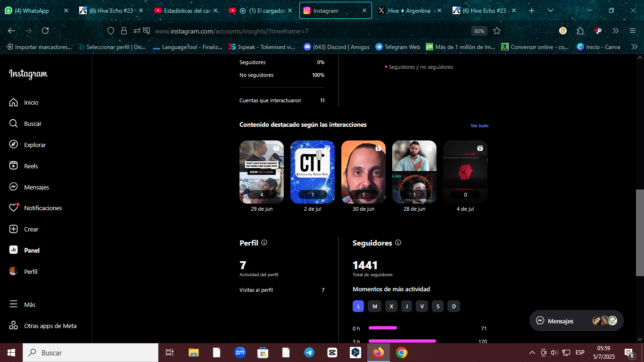Open featured reel from 28 de jun

point(414,172)
